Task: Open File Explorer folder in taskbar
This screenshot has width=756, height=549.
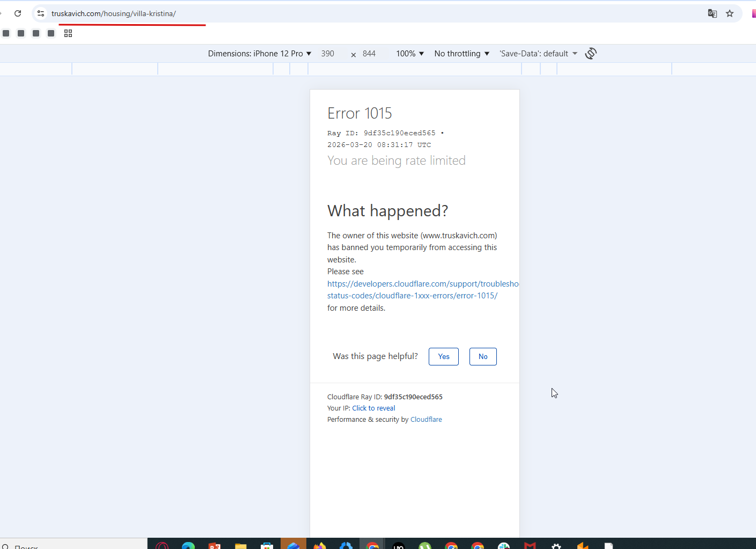Action: pos(240,545)
